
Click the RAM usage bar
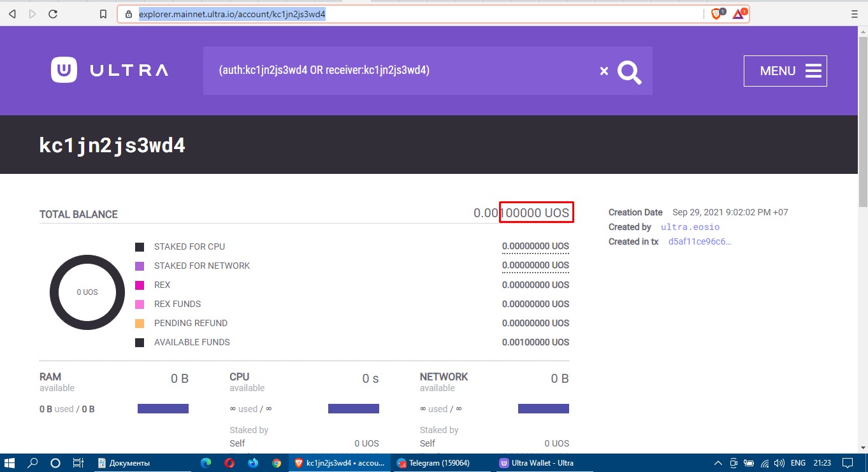[163, 409]
